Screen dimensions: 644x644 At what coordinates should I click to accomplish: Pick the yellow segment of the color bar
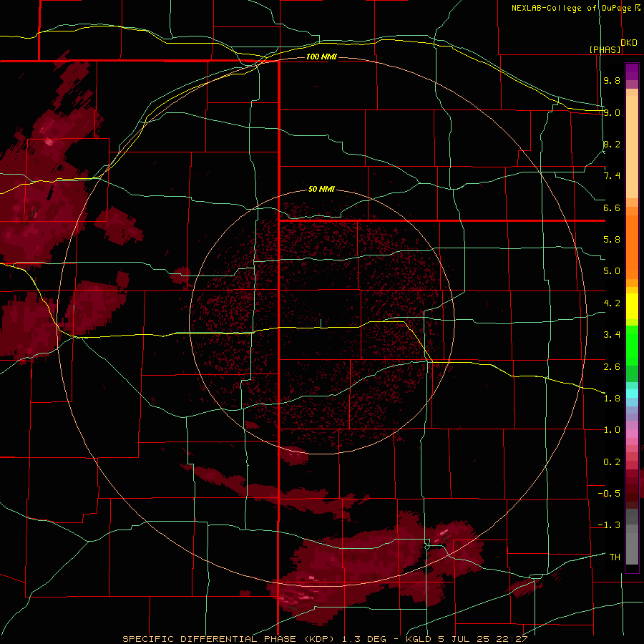pyautogui.click(x=632, y=306)
